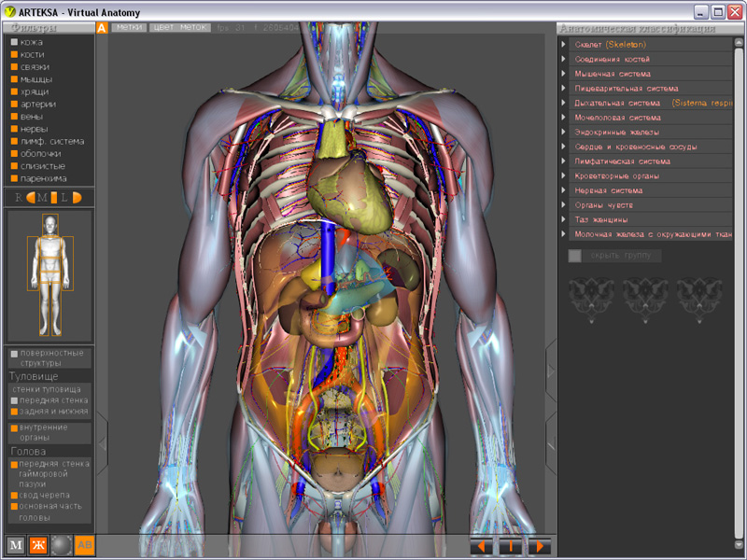Expand the Мочеполовая система node arrow
The width and height of the screenshot is (747, 560).
click(x=564, y=118)
